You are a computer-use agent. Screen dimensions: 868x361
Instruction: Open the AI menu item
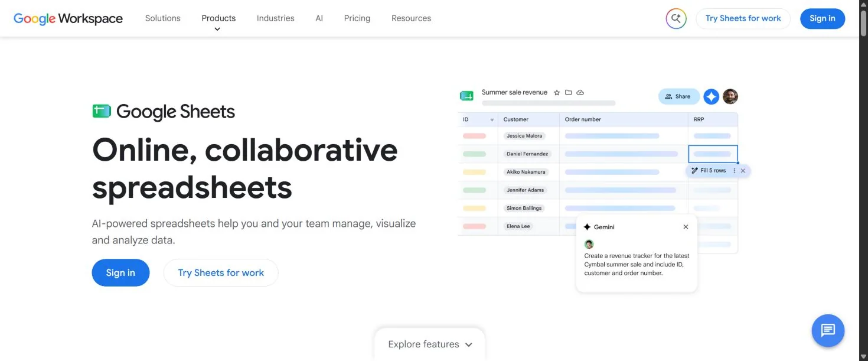[x=319, y=18]
